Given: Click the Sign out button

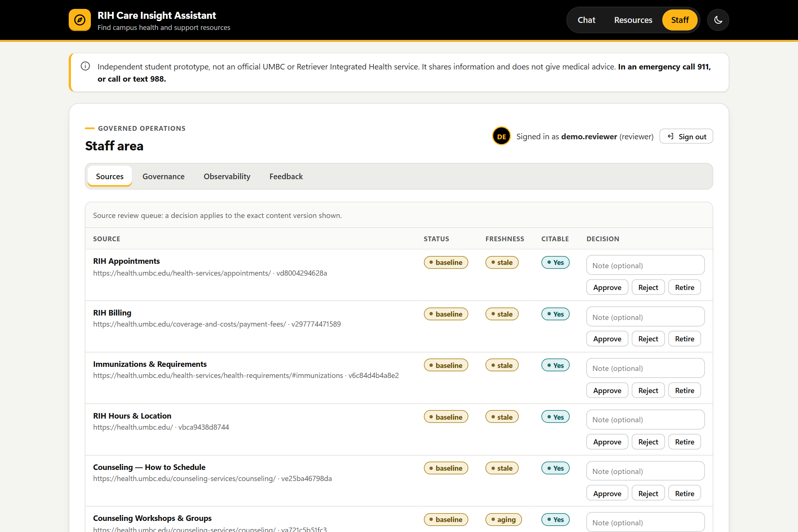Looking at the screenshot, I should 686,136.
